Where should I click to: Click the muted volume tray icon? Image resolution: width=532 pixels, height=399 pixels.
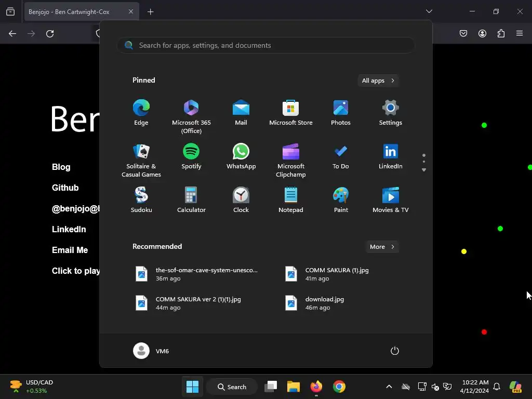(435, 387)
